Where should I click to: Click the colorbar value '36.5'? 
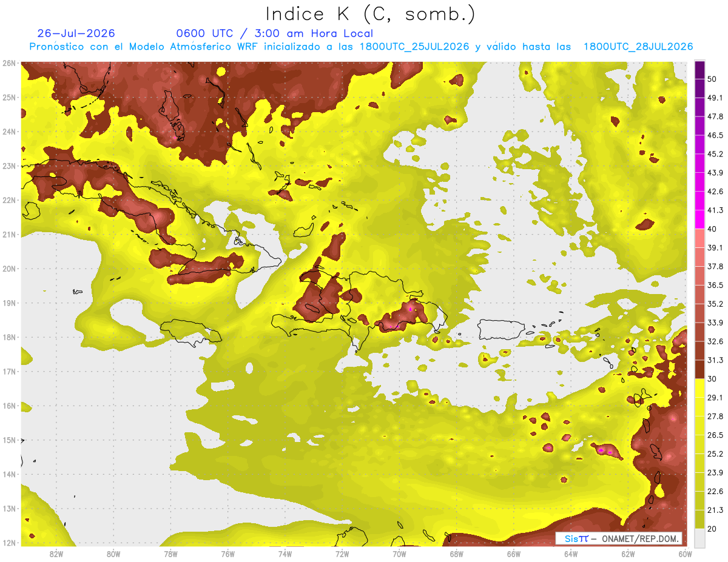click(715, 285)
